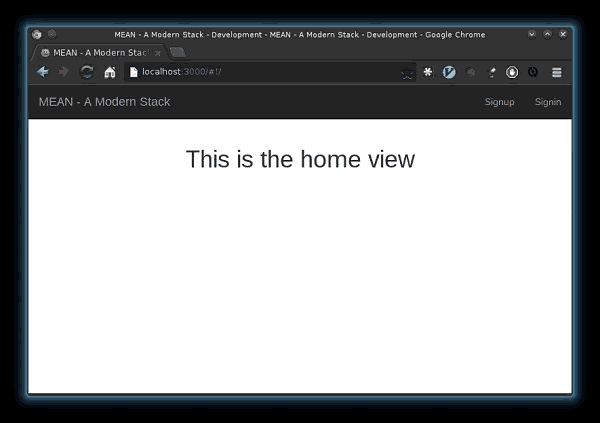Image resolution: width=600 pixels, height=423 pixels.
Task: Click the MEAN - A Modern Stack brand link
Action: (104, 102)
